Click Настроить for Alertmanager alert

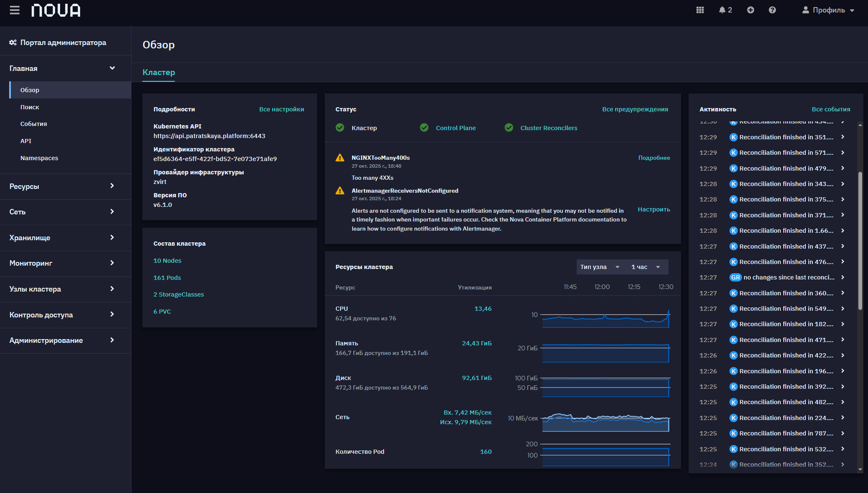[654, 209]
